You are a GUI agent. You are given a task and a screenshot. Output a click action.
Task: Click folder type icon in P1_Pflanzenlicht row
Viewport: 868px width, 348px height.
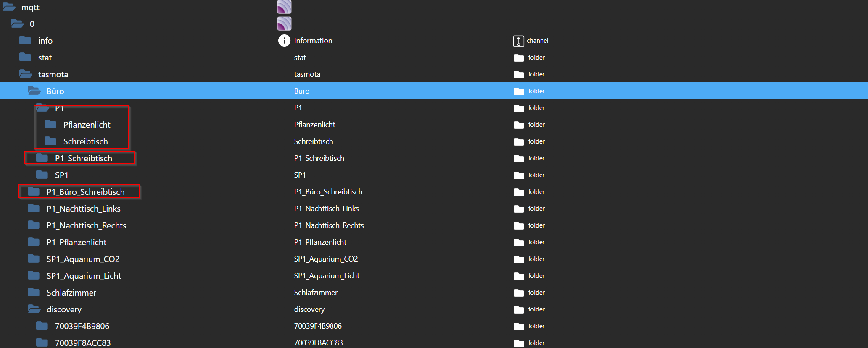point(519,242)
